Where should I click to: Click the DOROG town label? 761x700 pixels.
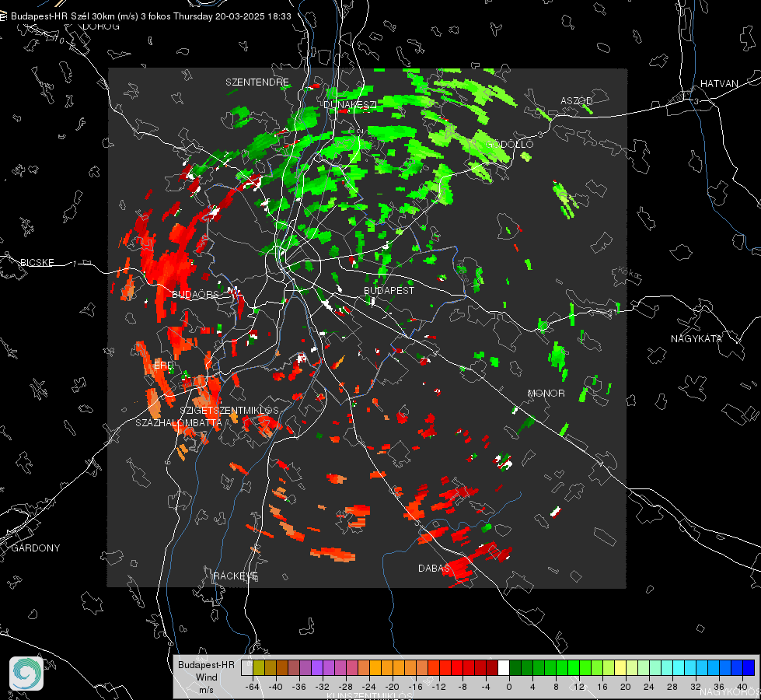click(101, 26)
